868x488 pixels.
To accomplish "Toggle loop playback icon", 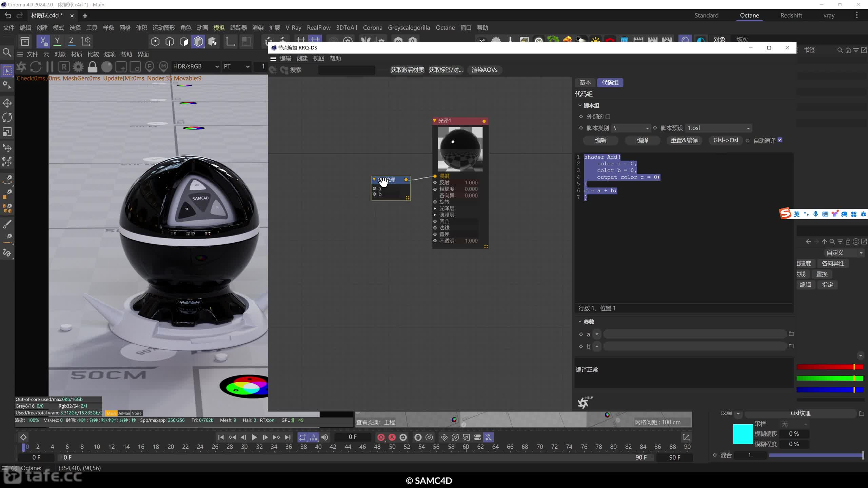I will click(x=302, y=437).
